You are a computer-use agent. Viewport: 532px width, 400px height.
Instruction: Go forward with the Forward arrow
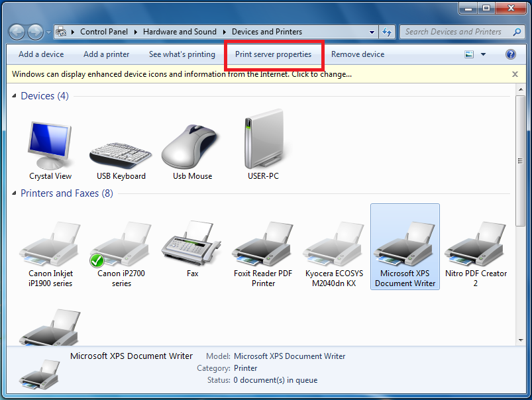point(35,32)
